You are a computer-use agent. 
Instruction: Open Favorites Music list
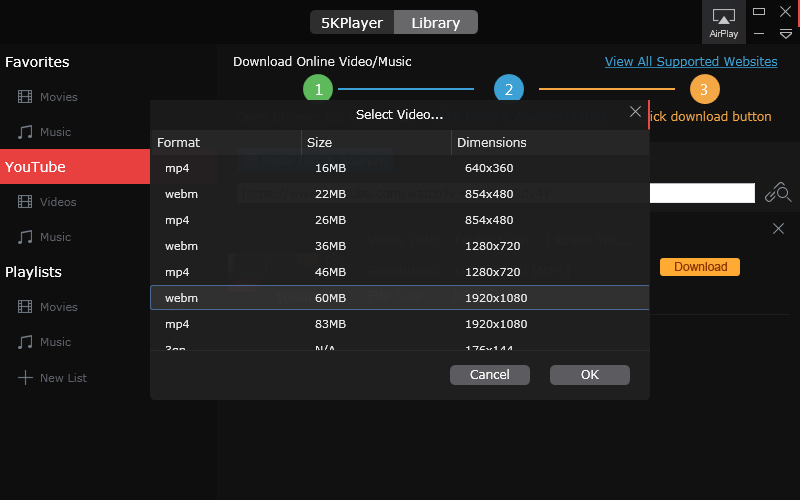coord(56,132)
